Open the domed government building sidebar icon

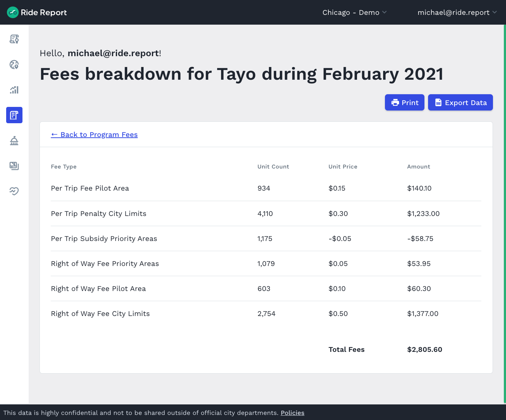(14, 141)
